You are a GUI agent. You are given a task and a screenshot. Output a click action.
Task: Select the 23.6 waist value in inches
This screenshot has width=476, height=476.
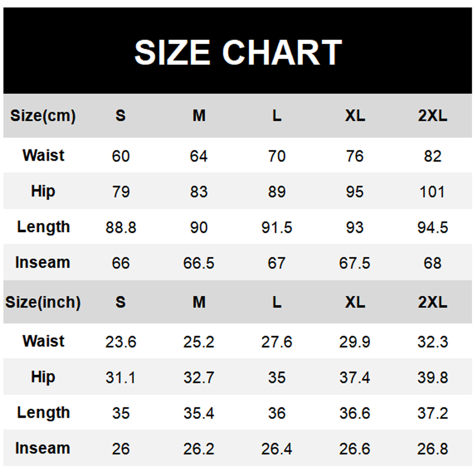click(x=121, y=342)
